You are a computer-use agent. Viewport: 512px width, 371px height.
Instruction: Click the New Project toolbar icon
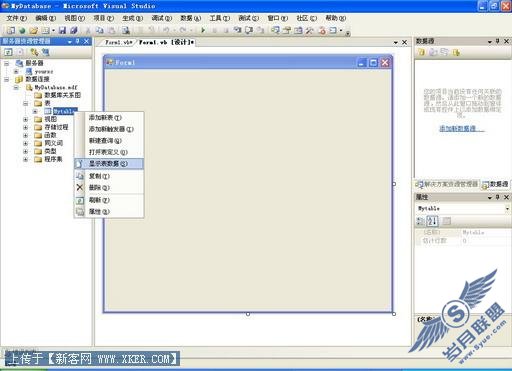11,31
